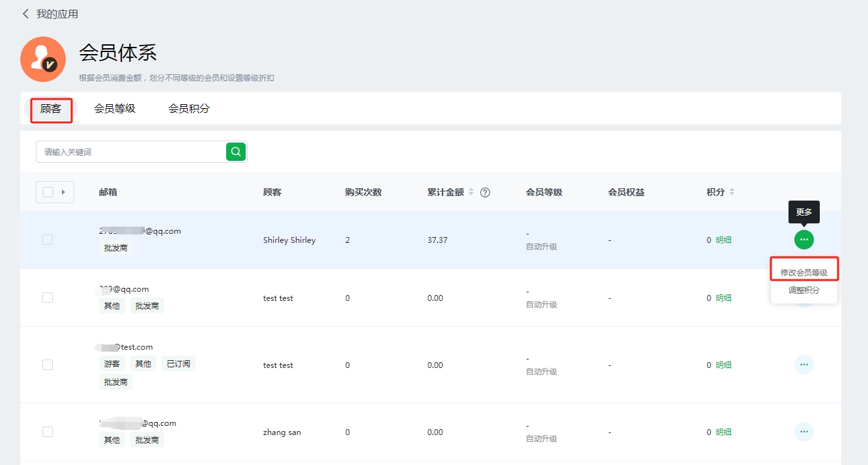Click the 购买次数 column header

point(364,192)
